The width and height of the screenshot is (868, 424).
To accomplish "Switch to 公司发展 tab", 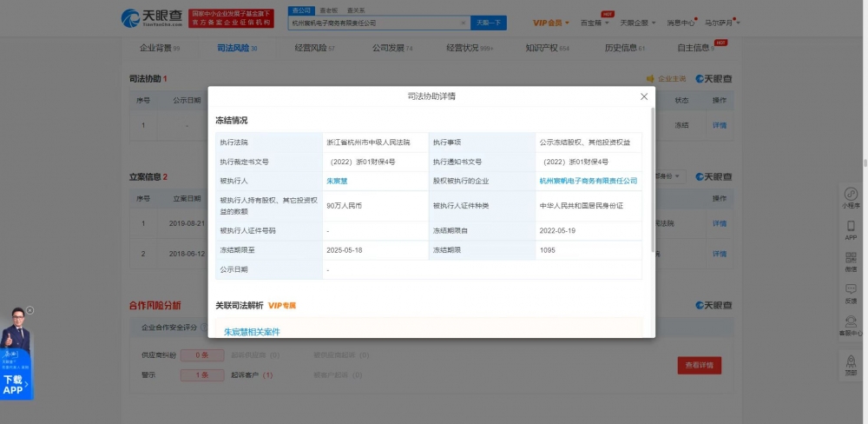I will click(x=392, y=48).
